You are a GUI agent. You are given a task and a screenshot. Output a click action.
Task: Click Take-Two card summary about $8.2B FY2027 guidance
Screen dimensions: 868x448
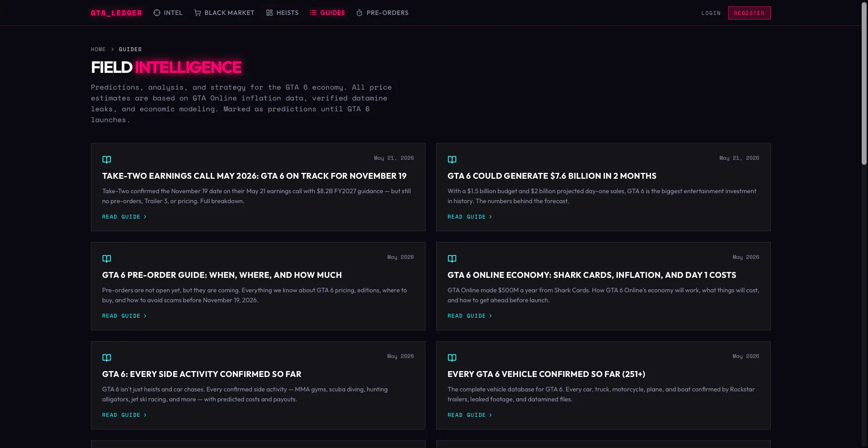[256, 196]
